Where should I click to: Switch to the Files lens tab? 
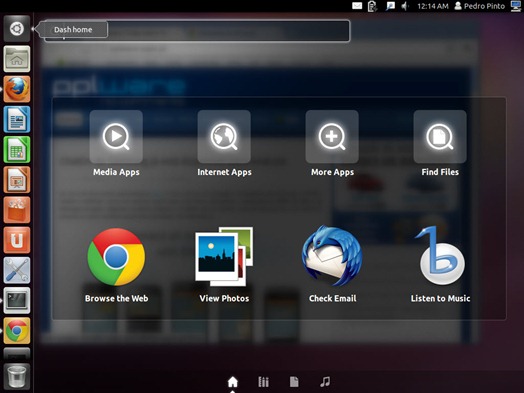pyautogui.click(x=294, y=382)
